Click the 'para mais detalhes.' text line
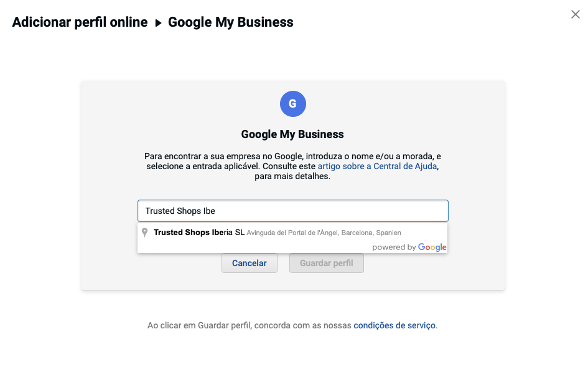 pos(292,177)
